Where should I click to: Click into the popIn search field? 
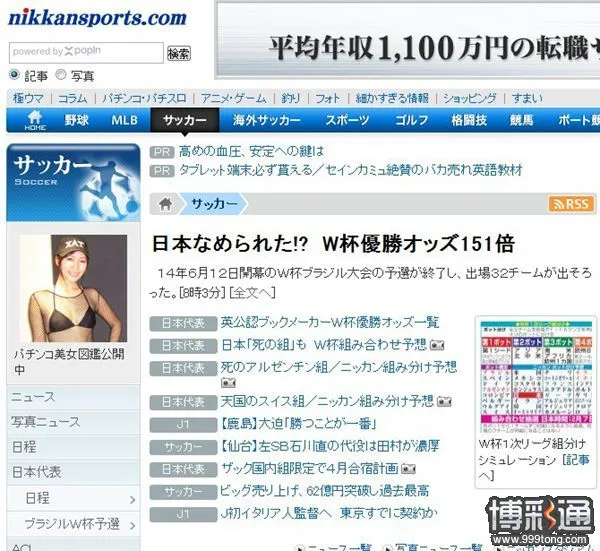86,53
